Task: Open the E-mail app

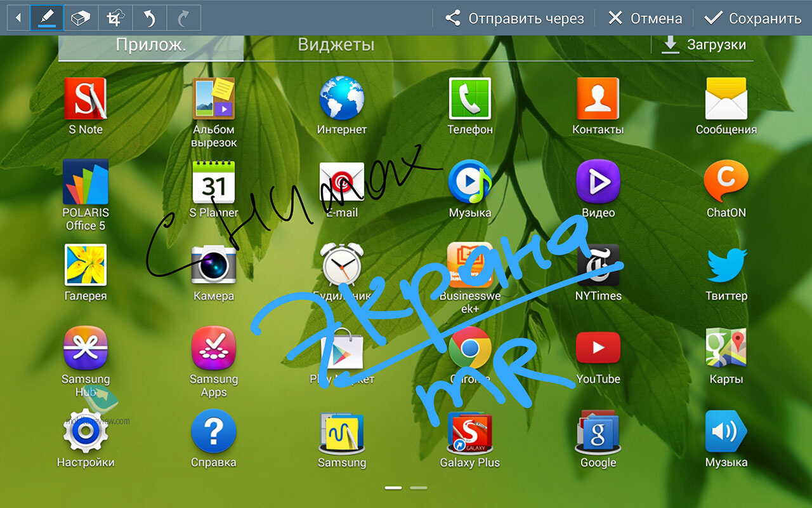Action: 342,189
